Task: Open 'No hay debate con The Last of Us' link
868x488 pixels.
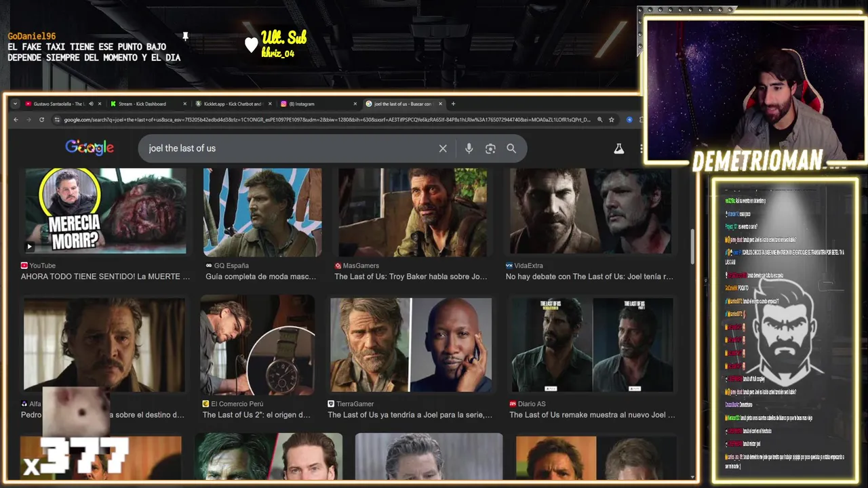Action: pos(589,277)
